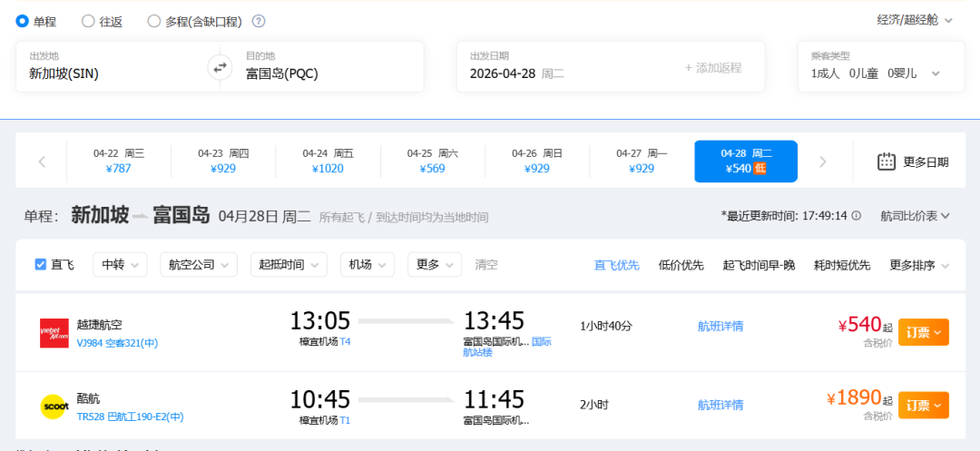
Task: Go to next dates with right arrow
Action: 823,162
